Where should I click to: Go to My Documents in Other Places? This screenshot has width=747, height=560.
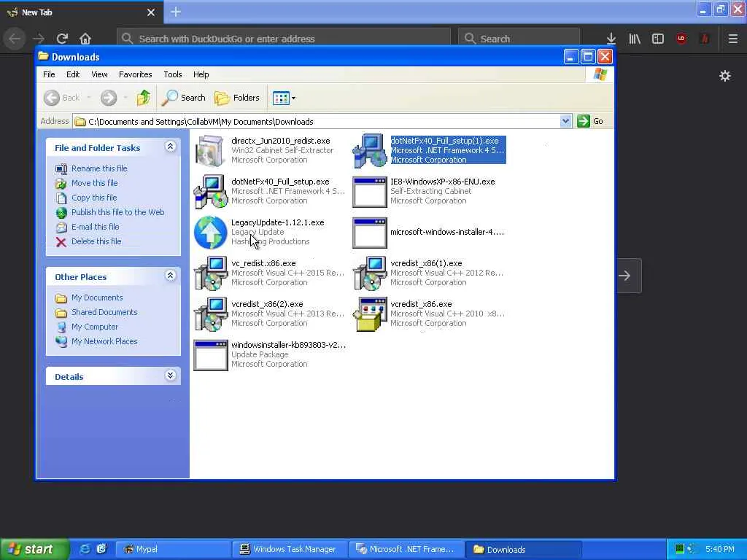tap(97, 297)
